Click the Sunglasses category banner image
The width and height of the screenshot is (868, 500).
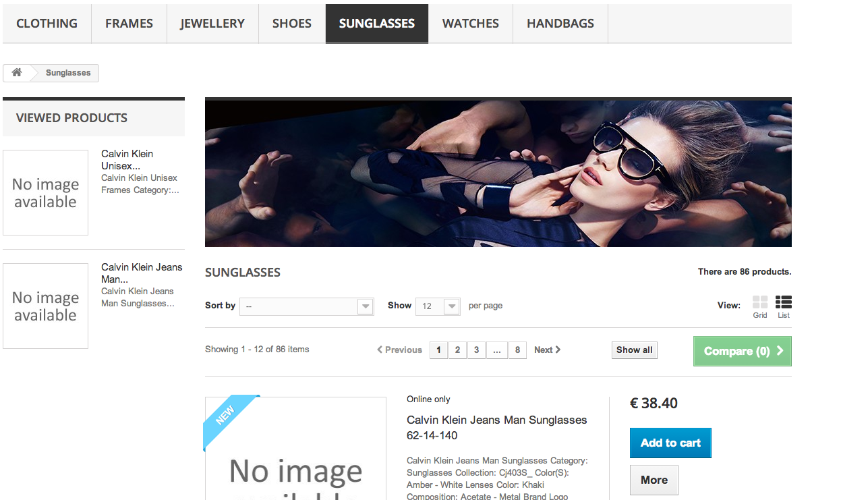[x=498, y=173]
